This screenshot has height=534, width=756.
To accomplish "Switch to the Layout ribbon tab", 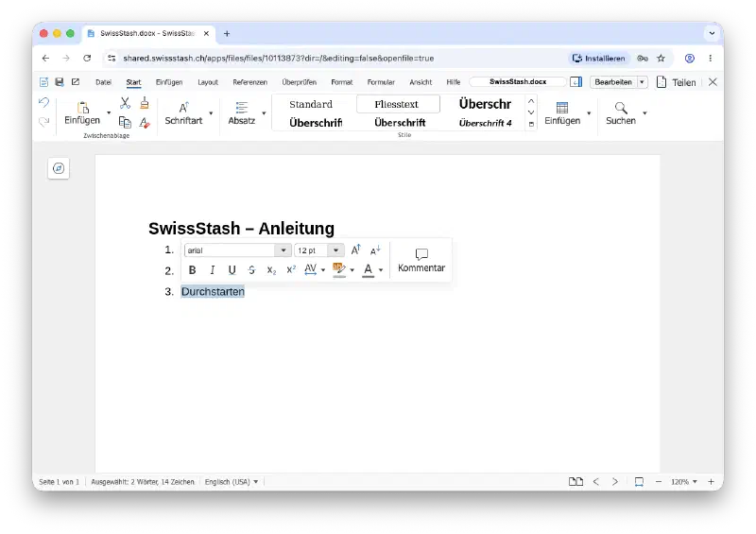I will point(208,82).
